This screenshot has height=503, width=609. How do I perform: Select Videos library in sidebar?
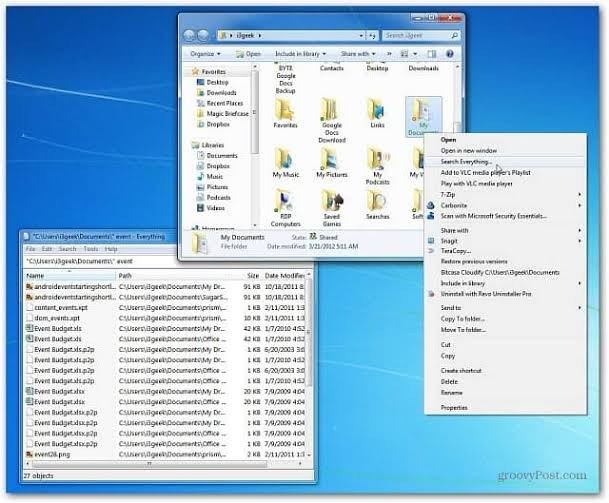pos(216,208)
